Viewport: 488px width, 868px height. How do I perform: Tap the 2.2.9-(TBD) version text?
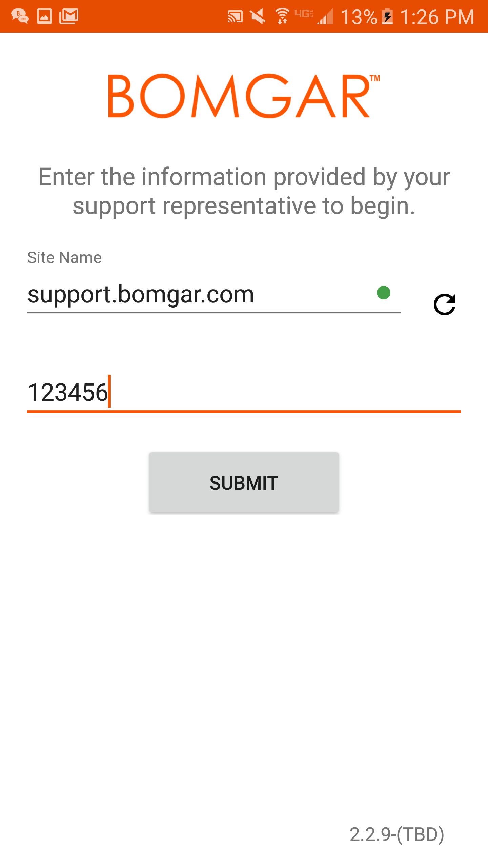click(397, 834)
